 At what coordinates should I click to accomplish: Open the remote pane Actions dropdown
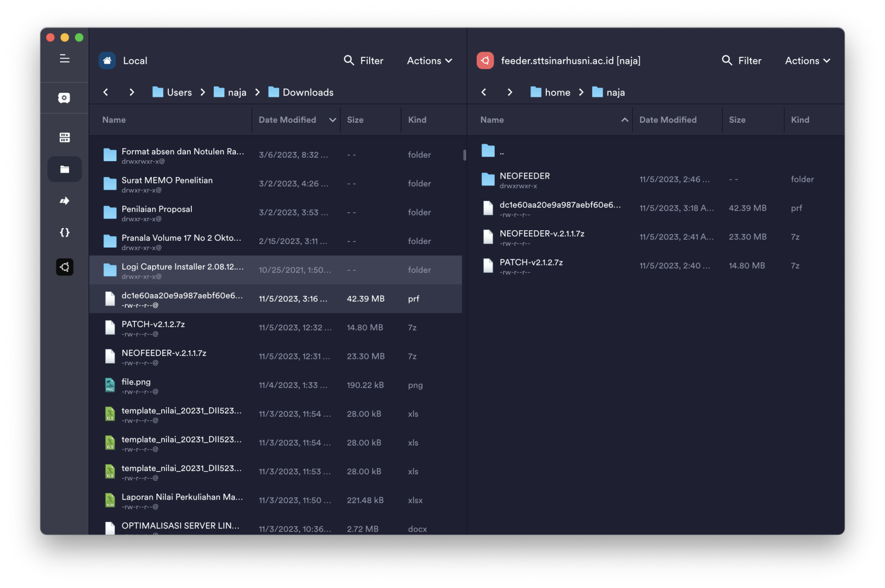(808, 61)
